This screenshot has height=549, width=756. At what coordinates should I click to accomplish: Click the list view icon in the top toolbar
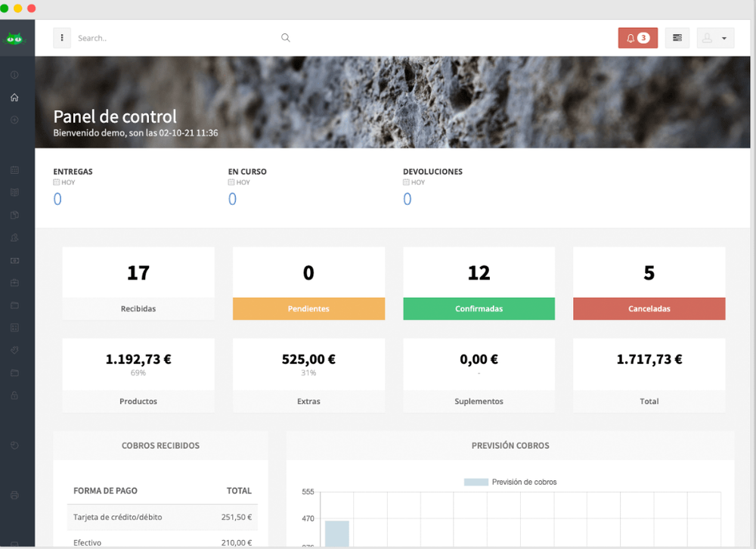[677, 37]
